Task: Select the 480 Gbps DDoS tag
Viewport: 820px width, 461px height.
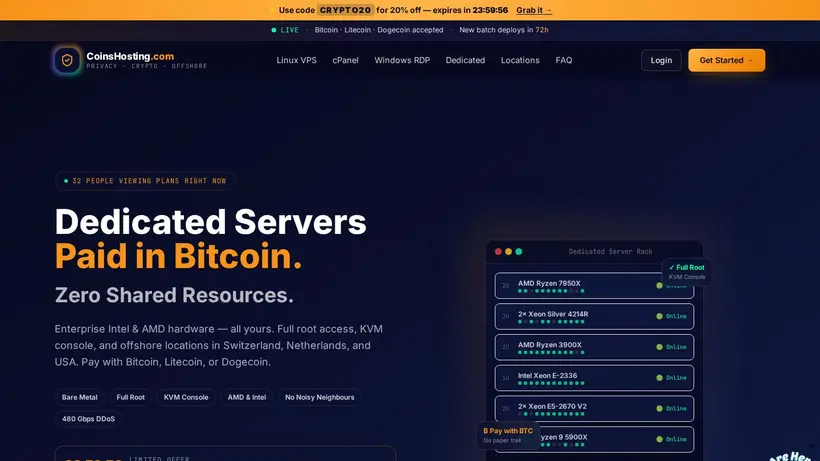Action: coord(88,419)
